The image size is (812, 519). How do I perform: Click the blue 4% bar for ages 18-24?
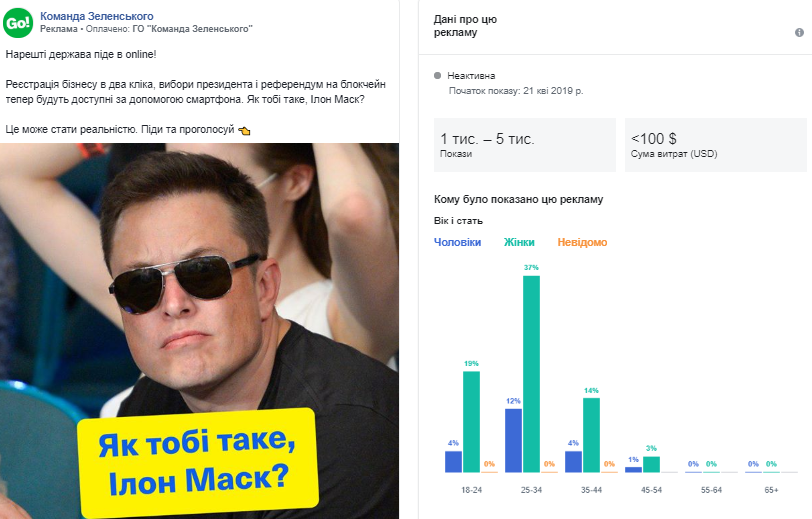(x=453, y=461)
